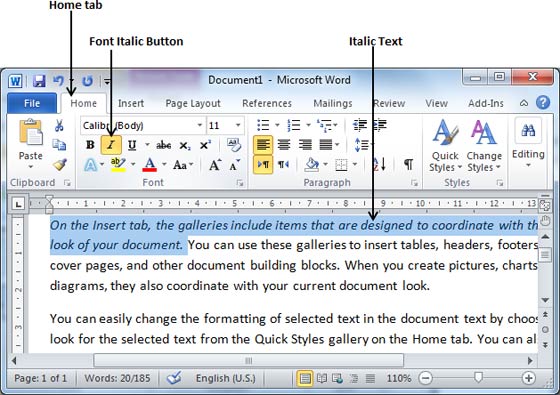Open the File tab
Image resolution: width=560 pixels, height=395 pixels.
pyautogui.click(x=32, y=103)
